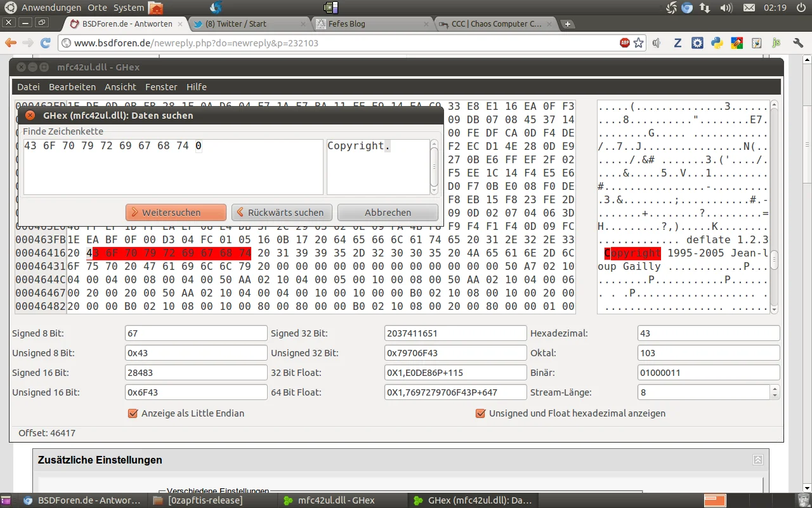812x508 pixels.
Task: Click the Signed 8 Bit value field
Action: click(x=196, y=333)
